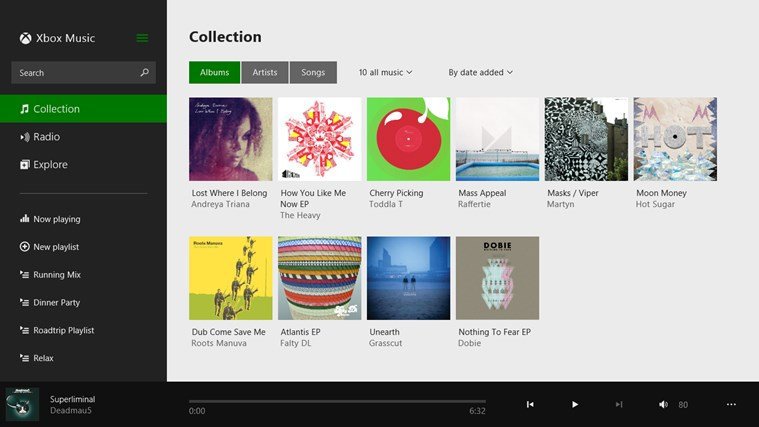Click artist name Dobie
Viewport: 759px width, 427px height.
pos(470,343)
